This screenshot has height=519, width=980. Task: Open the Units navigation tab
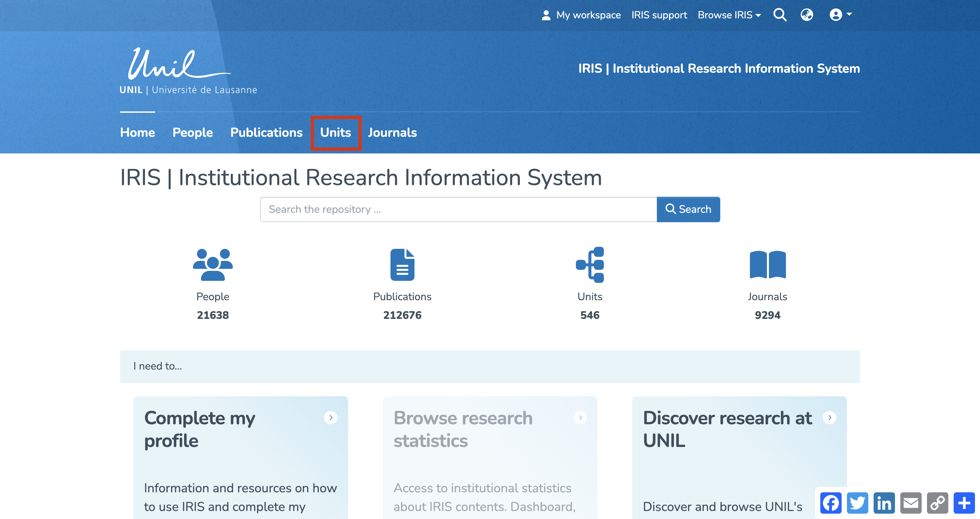tap(335, 132)
